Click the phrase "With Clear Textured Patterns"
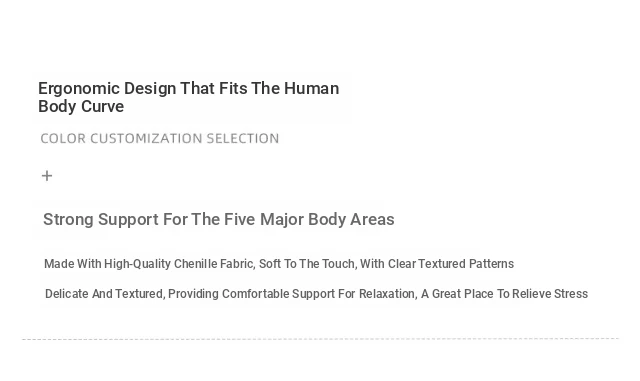640x381 pixels. click(437, 264)
